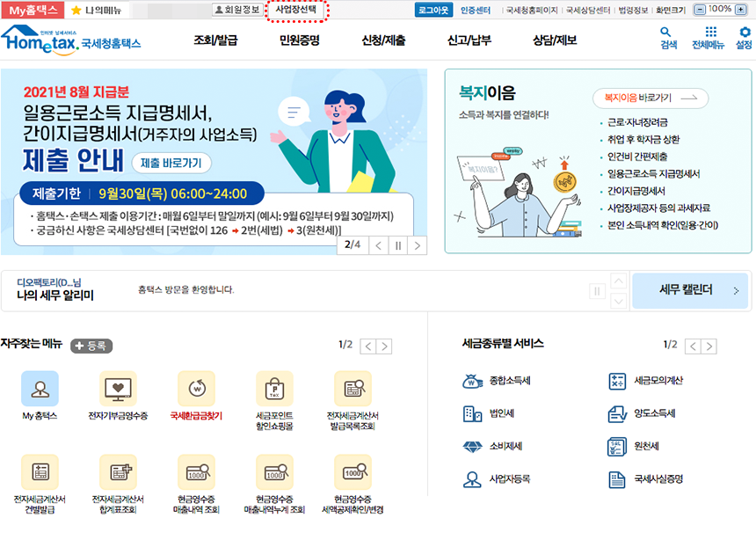Go to previous 자주찾는 메뉴 page

click(368, 347)
